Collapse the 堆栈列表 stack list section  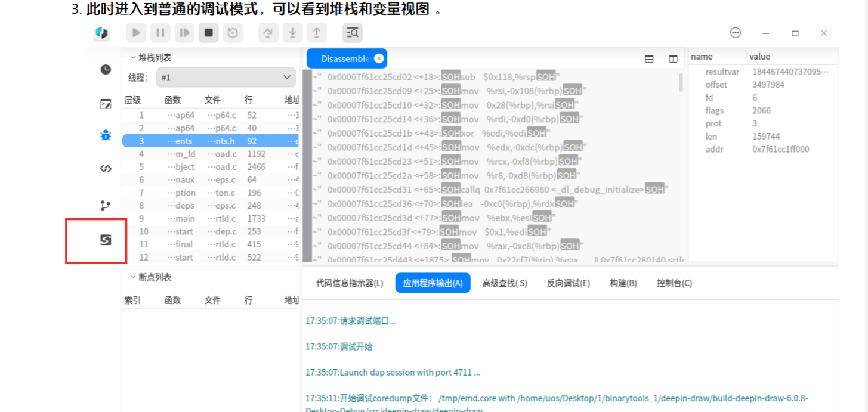(134, 58)
